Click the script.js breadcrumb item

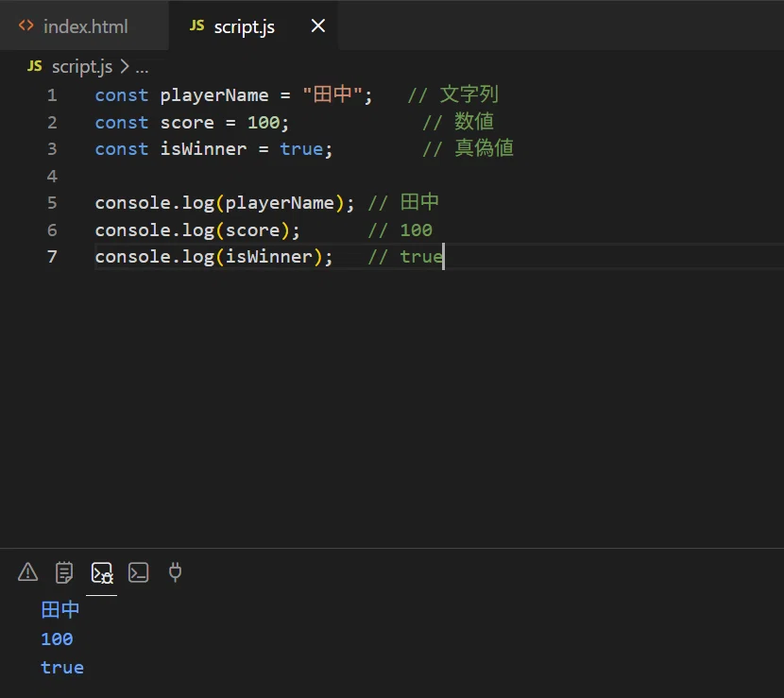[82, 66]
